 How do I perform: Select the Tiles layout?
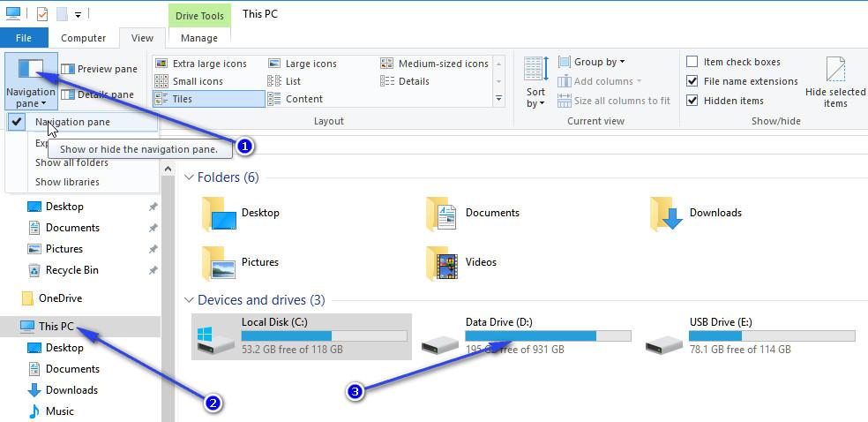tap(209, 99)
